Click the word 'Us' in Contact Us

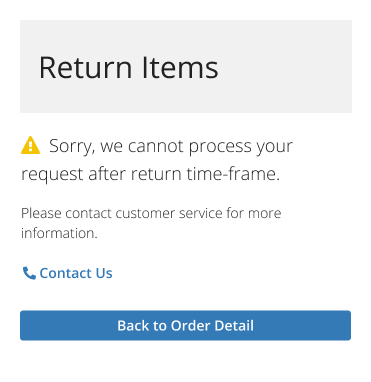click(x=104, y=273)
